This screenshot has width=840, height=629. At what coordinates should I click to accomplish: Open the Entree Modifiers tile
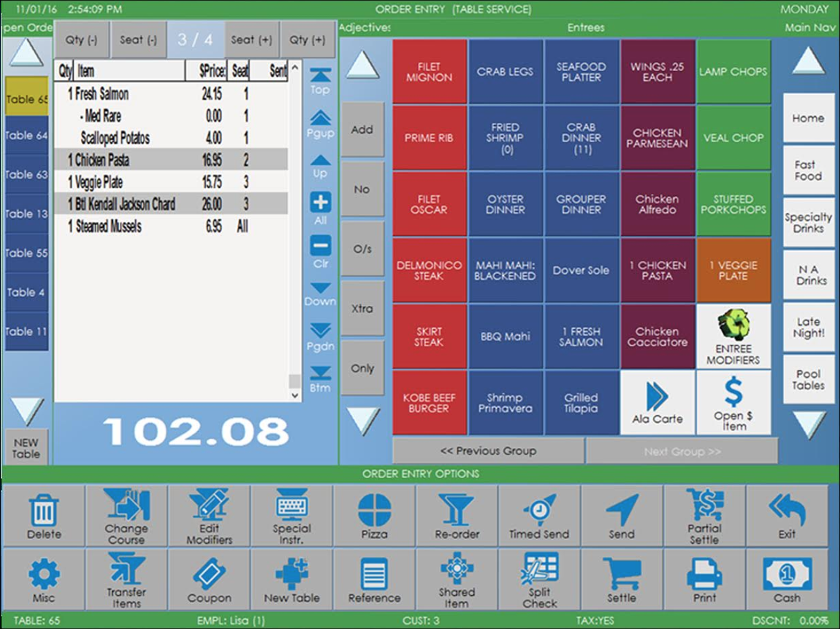click(x=733, y=336)
